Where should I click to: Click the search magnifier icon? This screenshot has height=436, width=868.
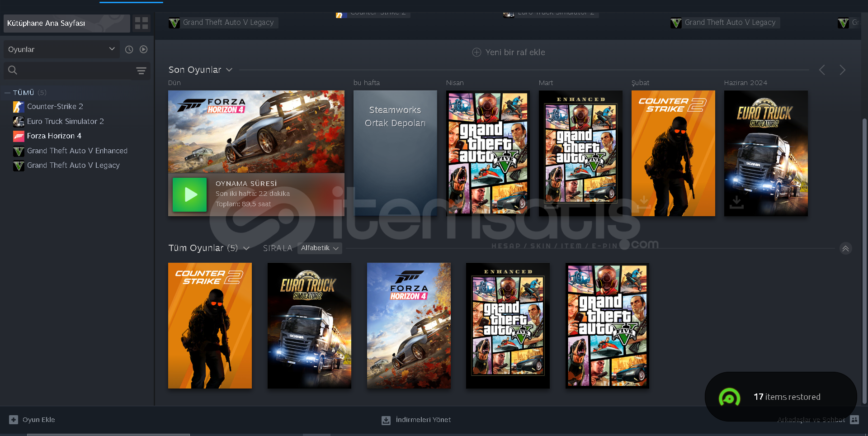point(13,70)
